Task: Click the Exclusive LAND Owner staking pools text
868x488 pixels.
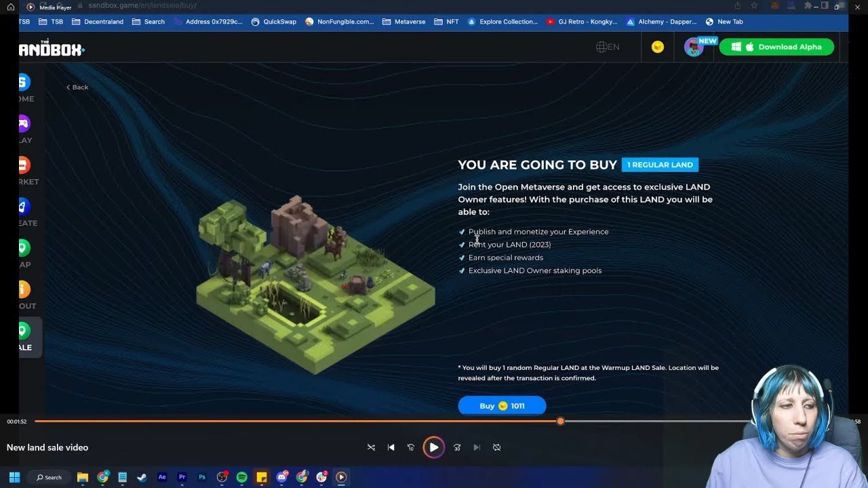Action: (x=535, y=270)
